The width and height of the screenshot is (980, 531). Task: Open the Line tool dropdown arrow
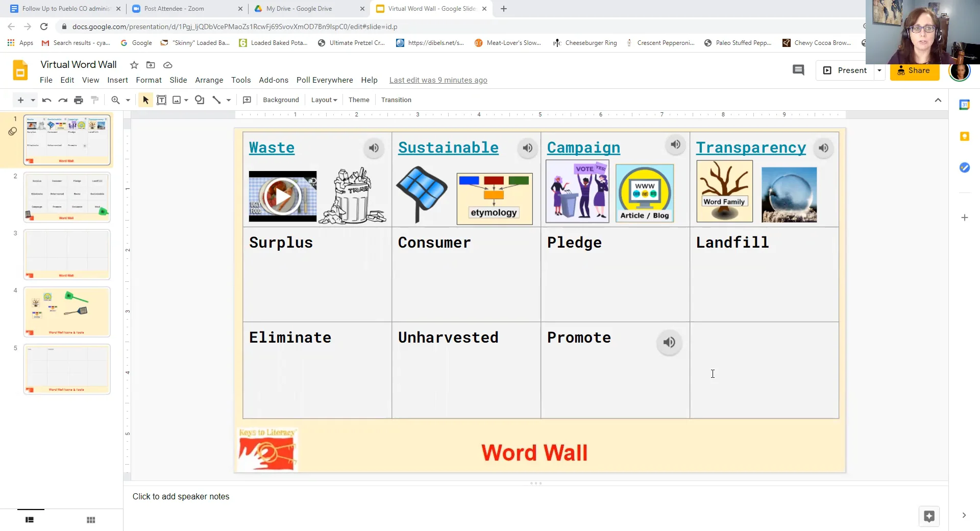click(228, 100)
